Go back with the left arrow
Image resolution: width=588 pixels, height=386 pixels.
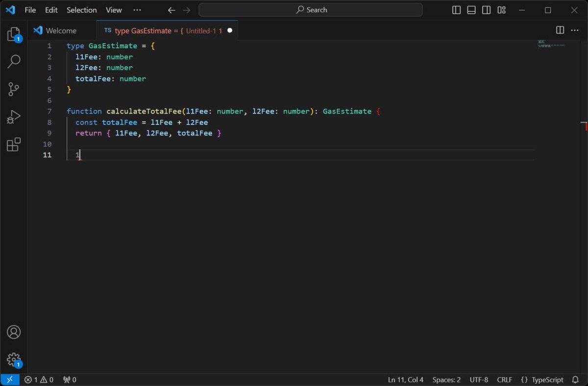(x=171, y=10)
